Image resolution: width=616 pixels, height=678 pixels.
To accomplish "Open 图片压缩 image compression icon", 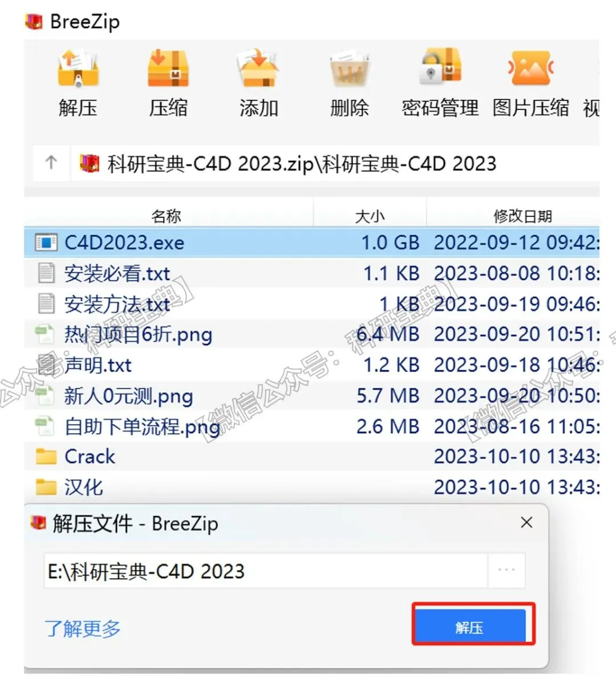I will (x=531, y=68).
